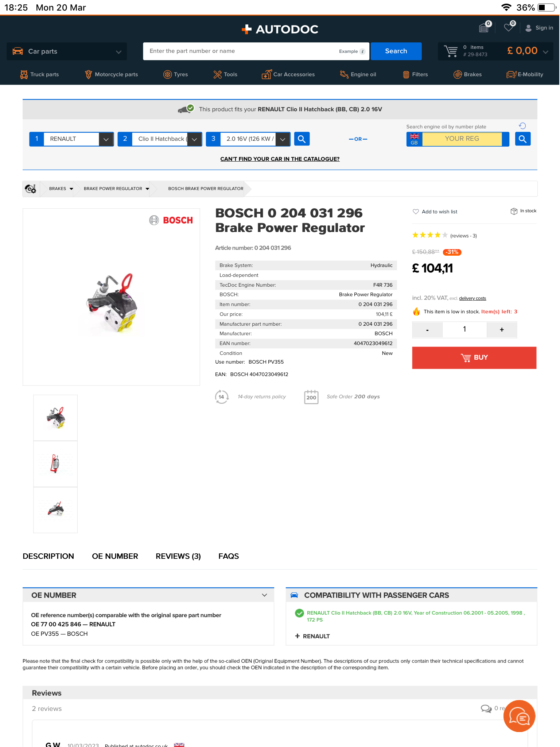
Task: Click the catalogue gears icon in the breadcrumb
Action: (x=31, y=189)
